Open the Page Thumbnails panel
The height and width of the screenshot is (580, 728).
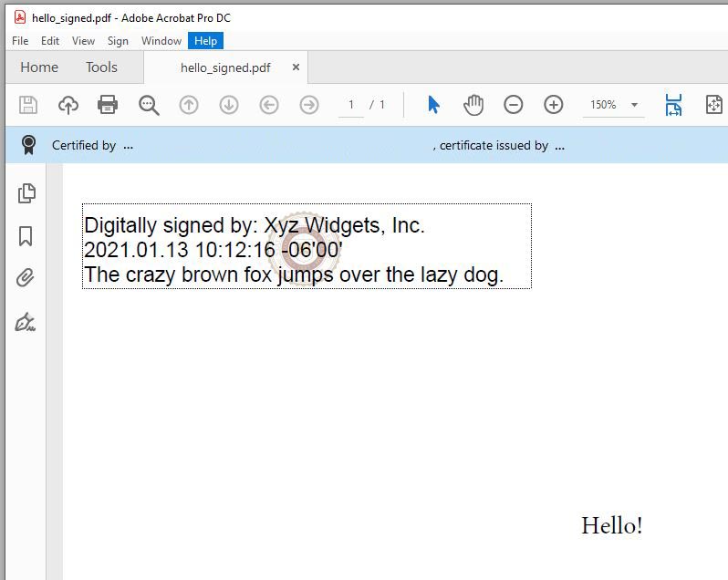click(26, 192)
